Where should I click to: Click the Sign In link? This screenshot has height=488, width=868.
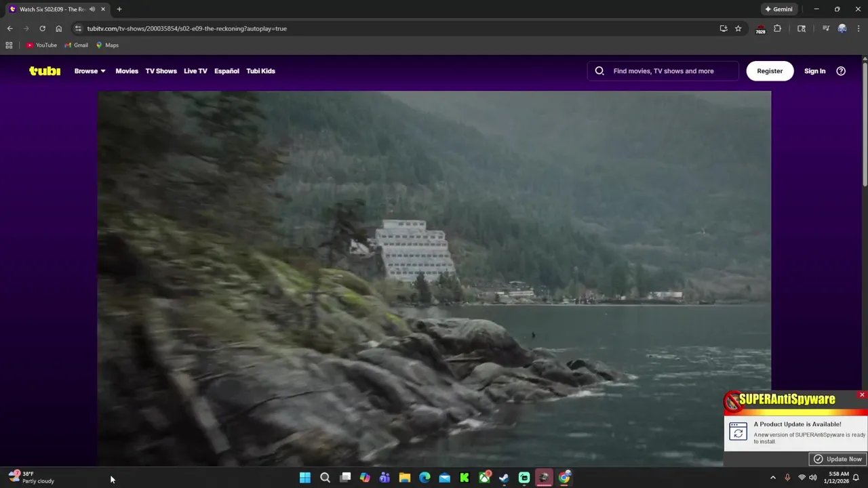point(814,71)
